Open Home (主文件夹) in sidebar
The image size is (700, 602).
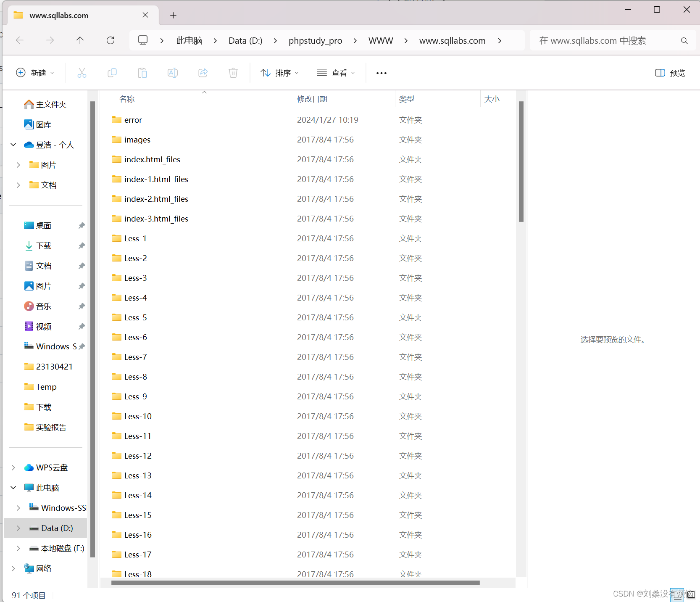pyautogui.click(x=45, y=104)
